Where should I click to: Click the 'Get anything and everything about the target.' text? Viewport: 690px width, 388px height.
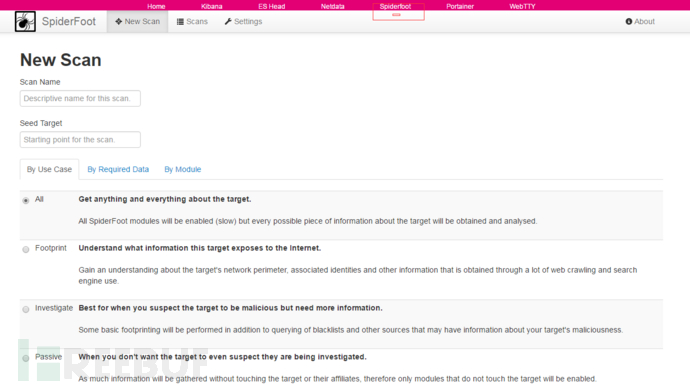(165, 199)
